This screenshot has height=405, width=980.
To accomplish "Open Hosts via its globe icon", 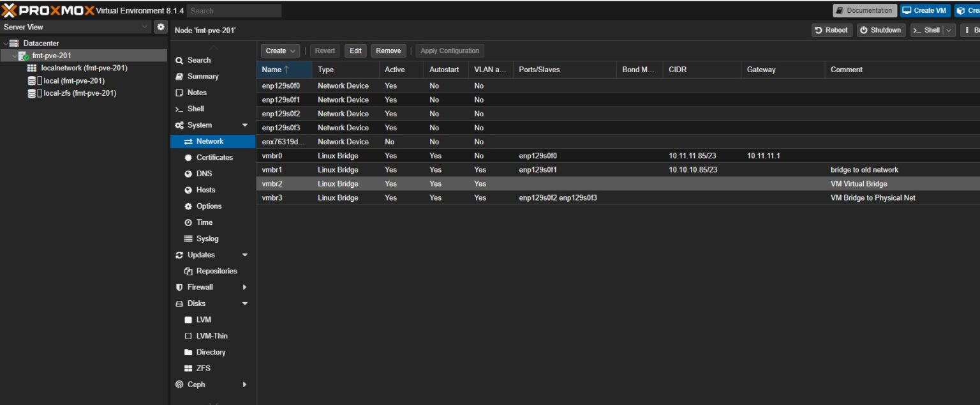I will [188, 190].
